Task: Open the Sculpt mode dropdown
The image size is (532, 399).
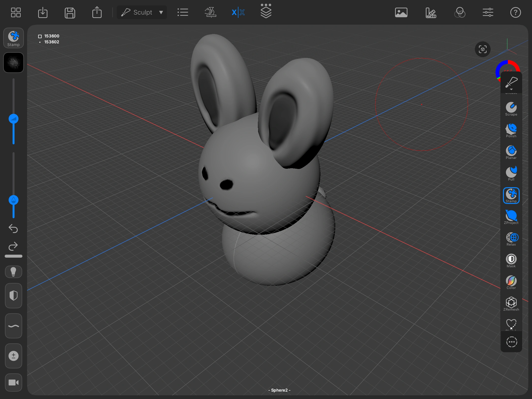Action: pos(142,12)
